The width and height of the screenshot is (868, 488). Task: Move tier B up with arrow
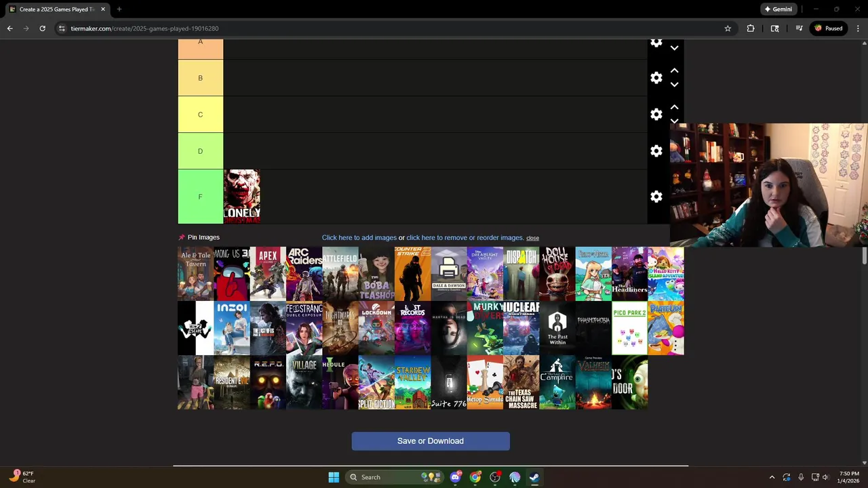click(x=674, y=70)
